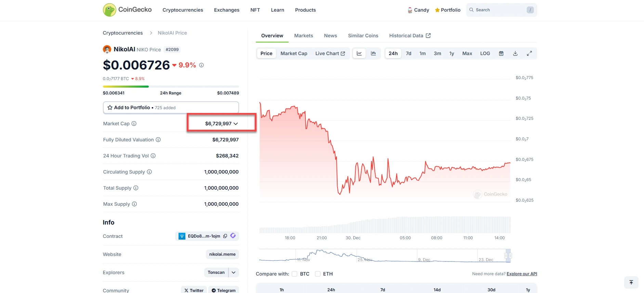
Task: Expand the Market Cap value chevron
Action: [x=236, y=124]
